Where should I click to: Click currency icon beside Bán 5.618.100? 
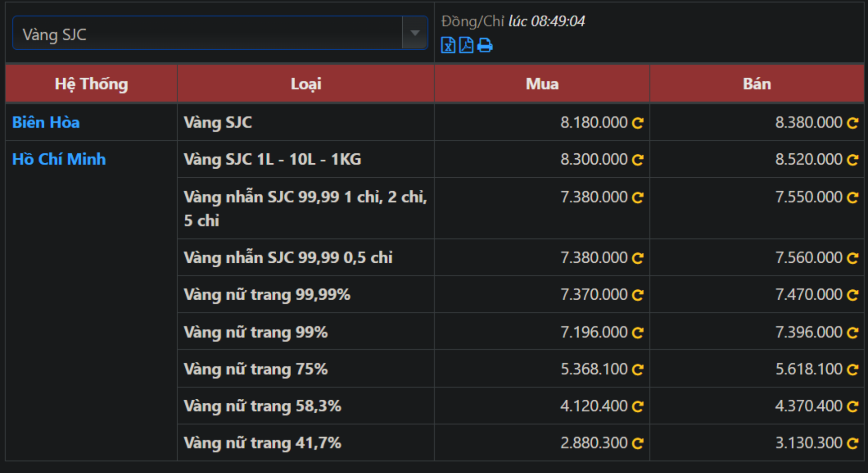(853, 370)
